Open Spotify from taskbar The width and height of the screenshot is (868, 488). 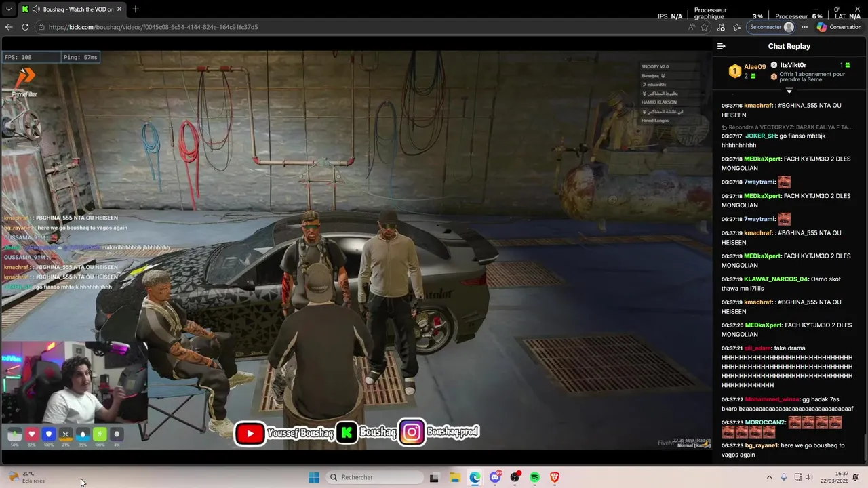click(535, 477)
